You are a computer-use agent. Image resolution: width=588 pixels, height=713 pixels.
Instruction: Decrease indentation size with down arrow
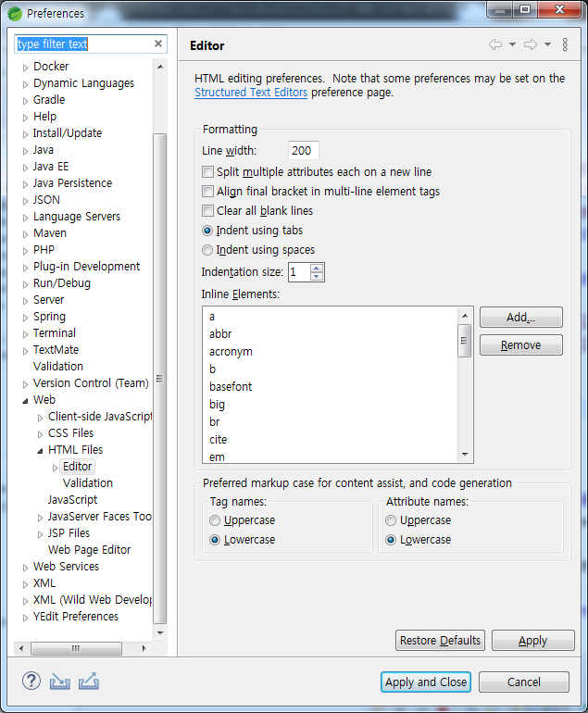click(317, 277)
